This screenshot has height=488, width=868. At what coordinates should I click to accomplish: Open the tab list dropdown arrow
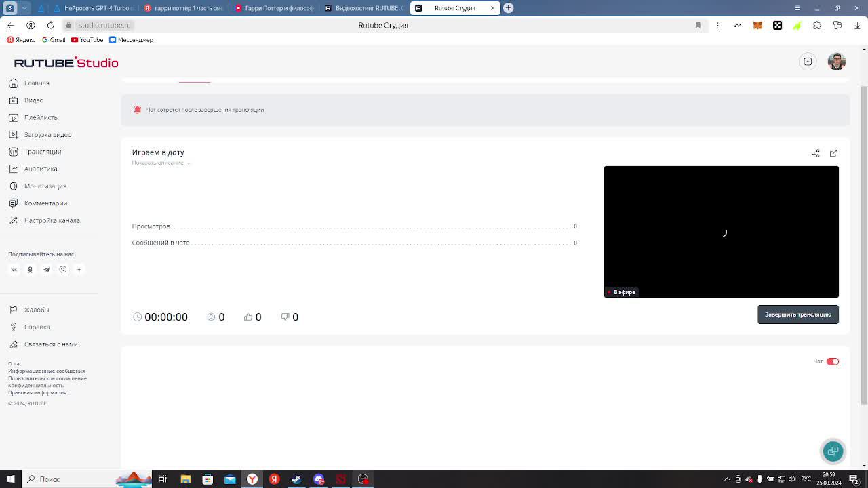point(24,8)
